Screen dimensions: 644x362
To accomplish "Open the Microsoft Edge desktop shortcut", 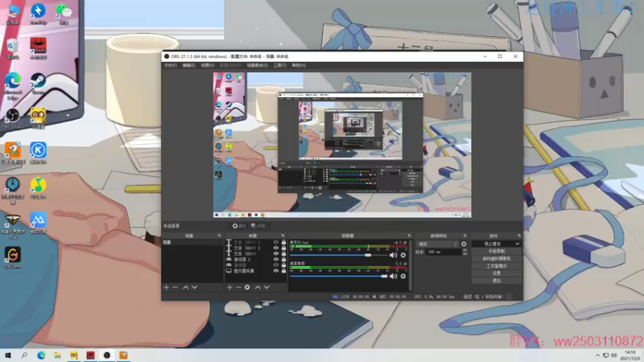I will 12,86.
